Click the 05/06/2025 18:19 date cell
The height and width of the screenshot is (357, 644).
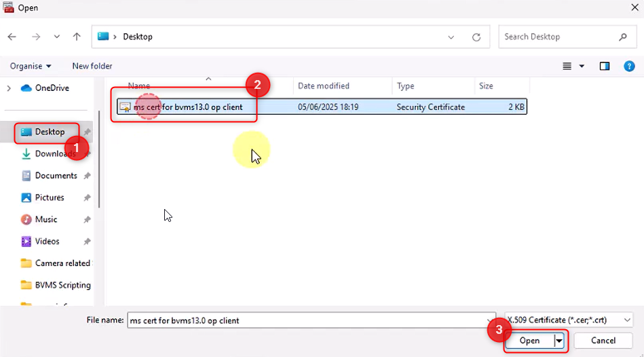328,107
